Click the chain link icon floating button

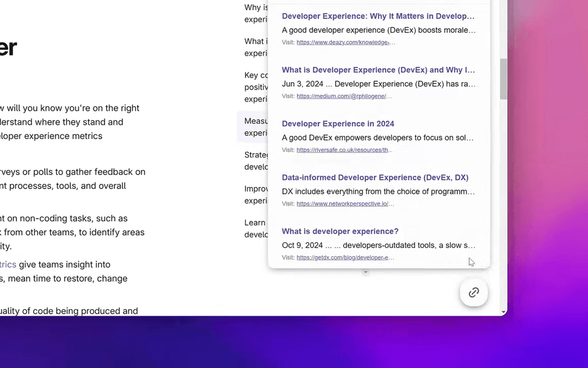[x=474, y=293]
